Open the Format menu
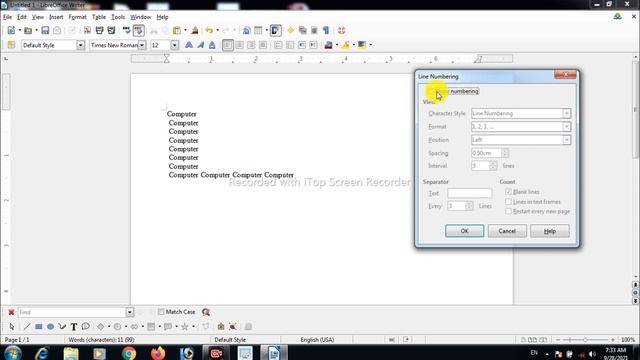 [77, 17]
